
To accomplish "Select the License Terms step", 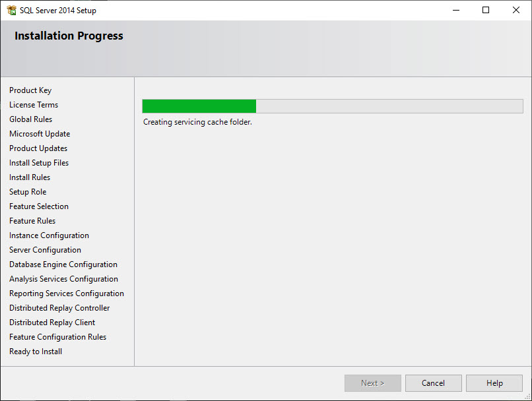I will 34,105.
